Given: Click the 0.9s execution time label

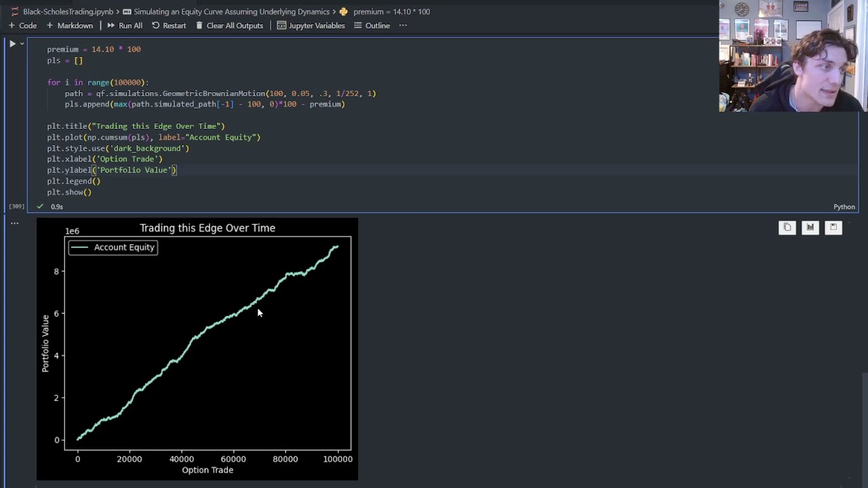Looking at the screenshot, I should (57, 207).
